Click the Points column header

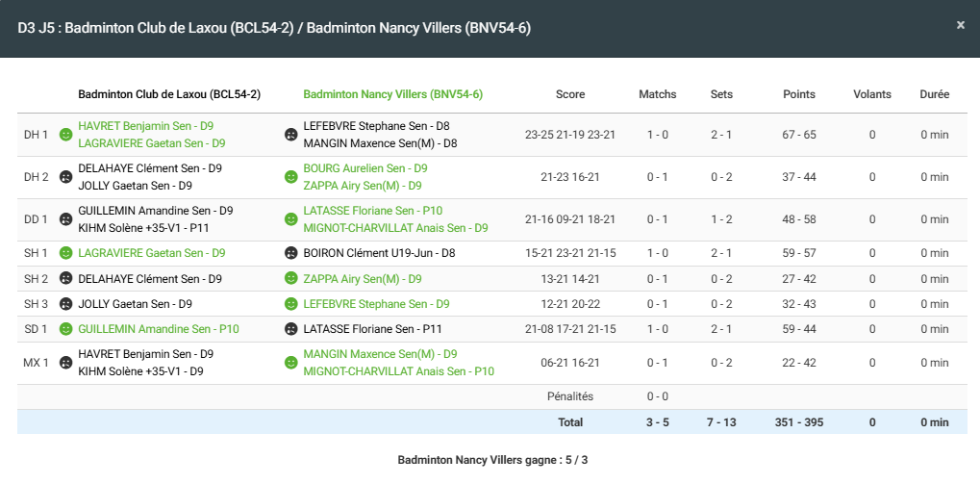coord(798,94)
